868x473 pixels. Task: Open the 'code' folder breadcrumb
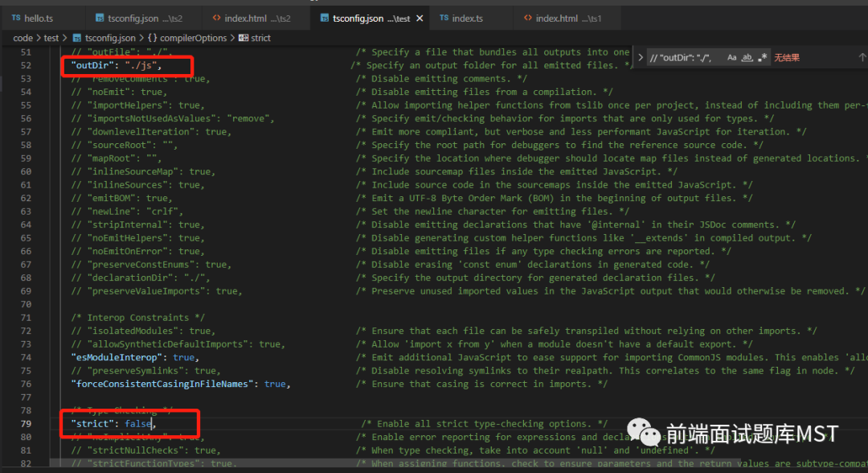[23, 38]
